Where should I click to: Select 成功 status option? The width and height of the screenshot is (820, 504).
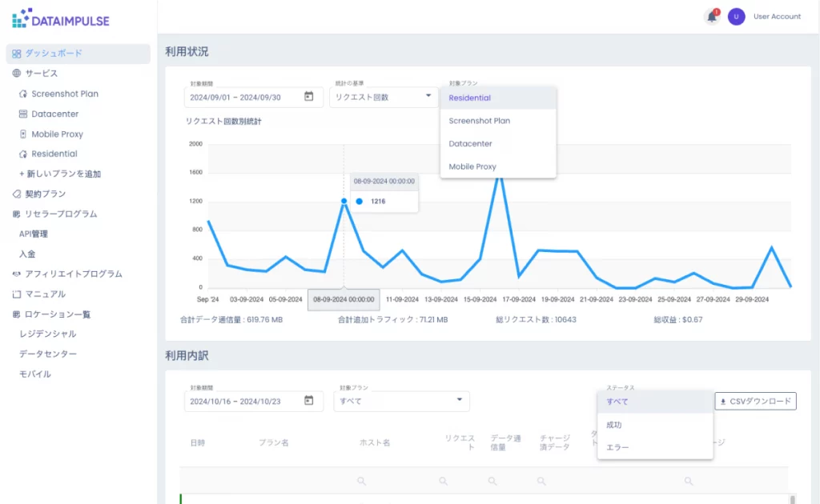coord(614,425)
